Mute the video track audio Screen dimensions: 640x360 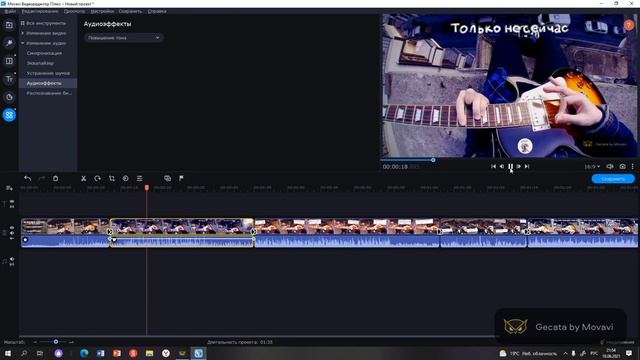(12, 233)
